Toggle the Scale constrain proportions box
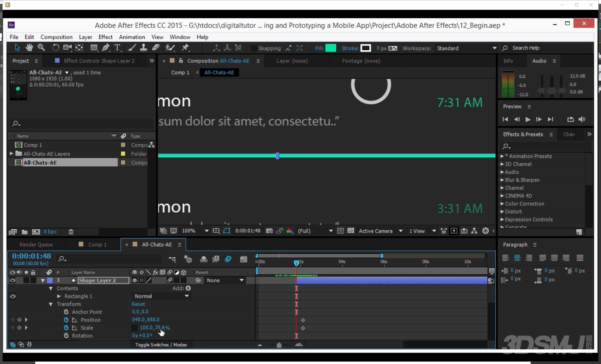The width and height of the screenshot is (601, 364). pyautogui.click(x=134, y=328)
